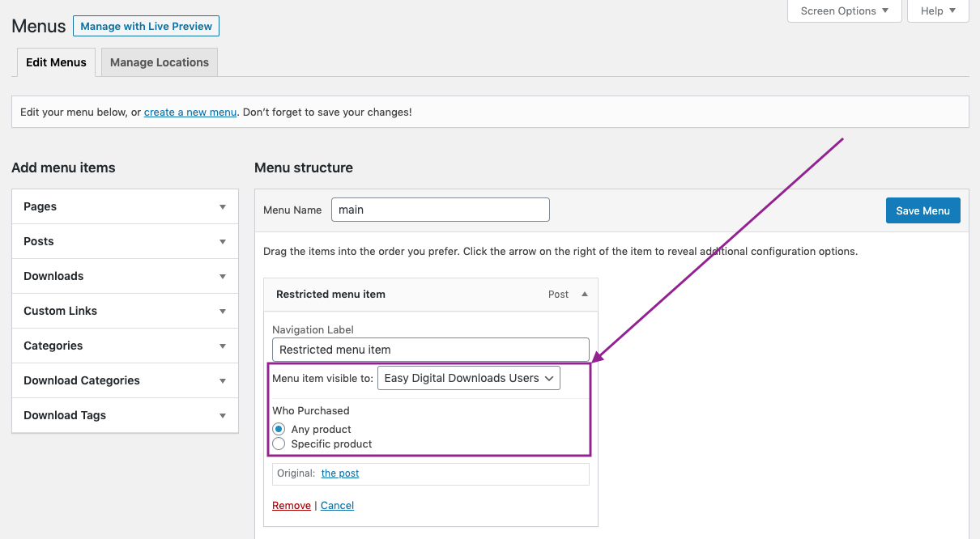Expand the Custom Links section arrow
The image size is (980, 539).
click(223, 312)
